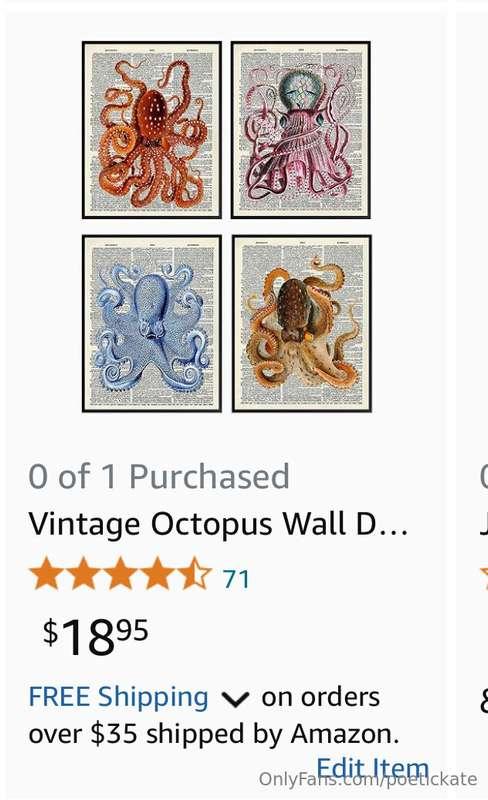The image size is (488, 800).
Task: Click the fourth orange rating star
Action: coord(158,574)
